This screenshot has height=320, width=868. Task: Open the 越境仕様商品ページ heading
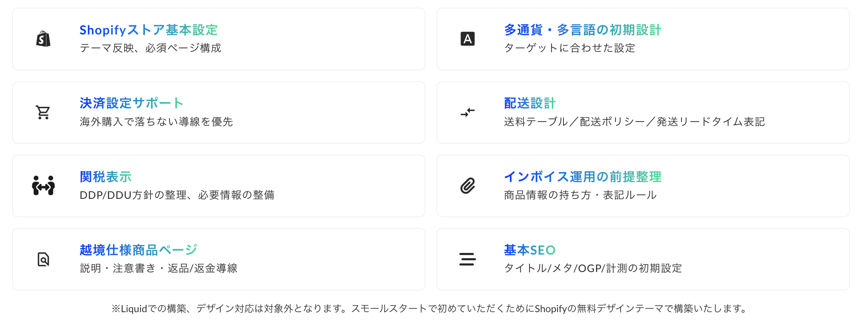[x=138, y=250]
